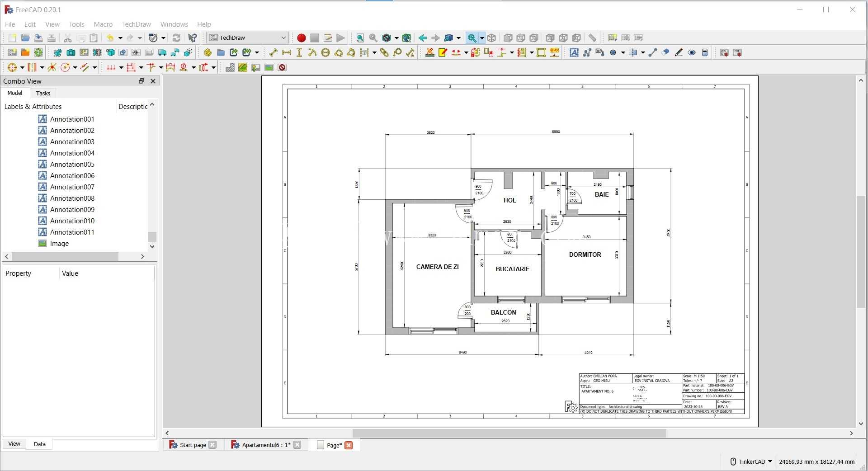Insert Bitmap Image icon
This screenshot has height=471, width=868.
[x=269, y=67]
